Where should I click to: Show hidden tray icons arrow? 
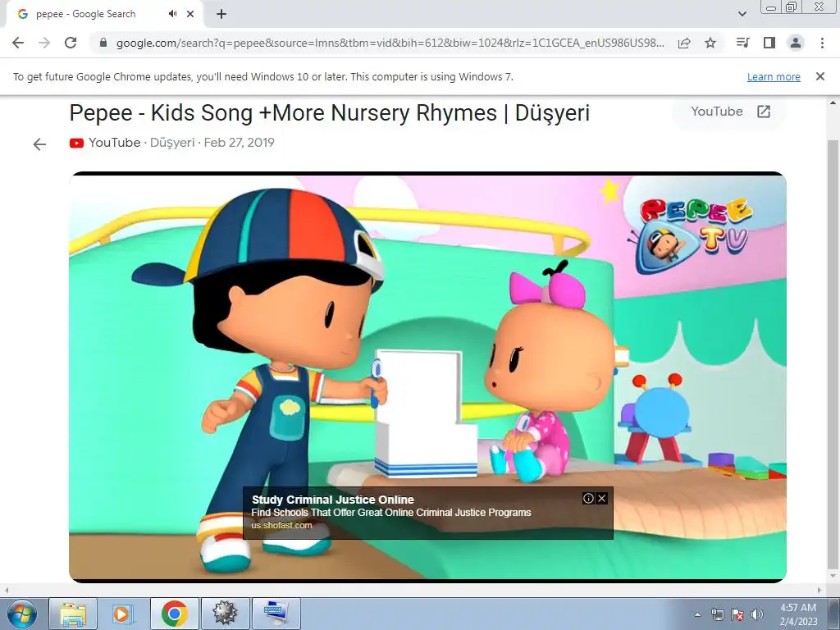[697, 614]
